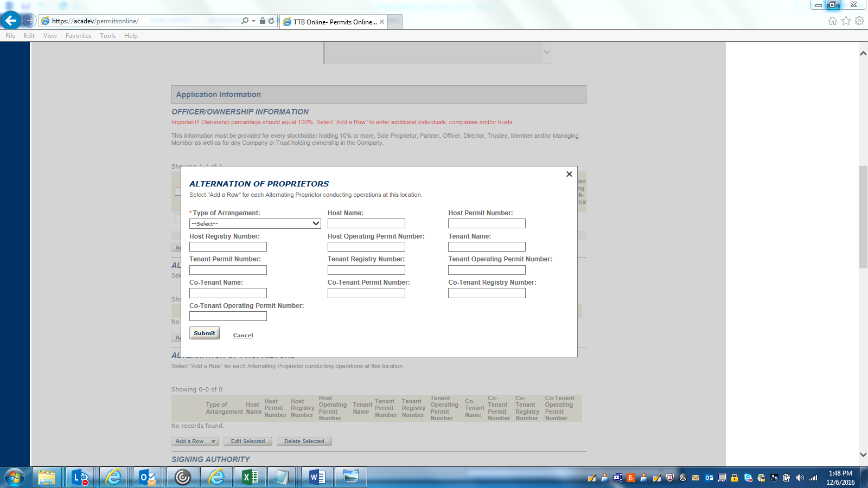Click the gold padlock tray icon
This screenshot has height=488, width=868.
[735, 478]
